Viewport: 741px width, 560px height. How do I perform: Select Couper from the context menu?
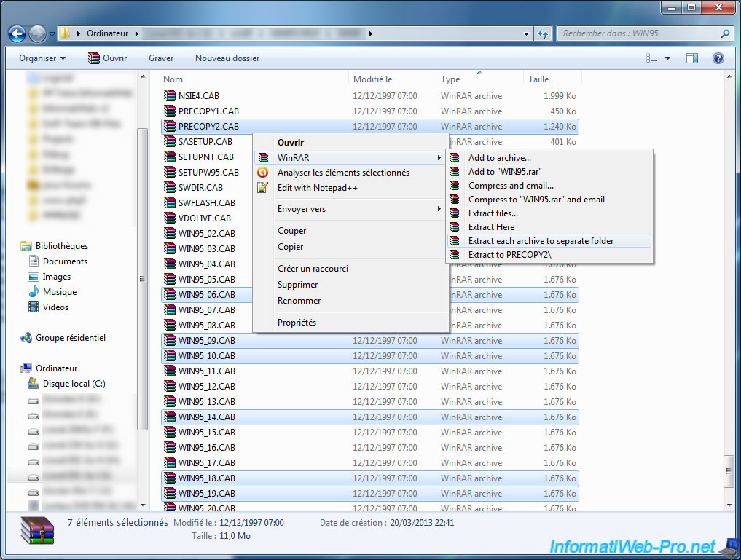[x=292, y=231]
